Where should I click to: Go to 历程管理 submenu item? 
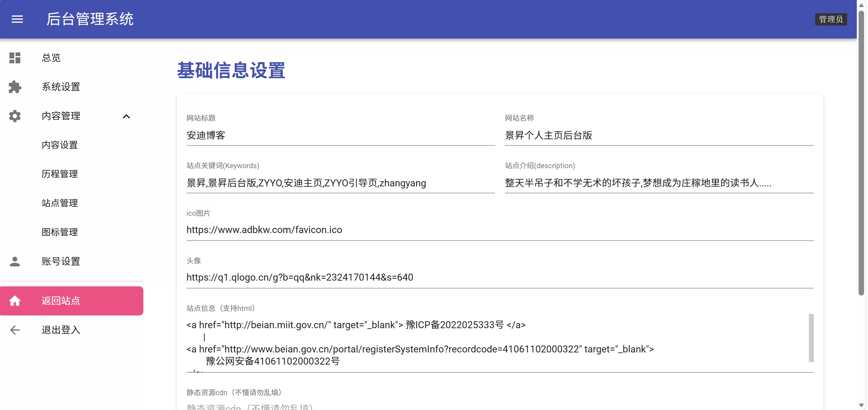pos(72,174)
